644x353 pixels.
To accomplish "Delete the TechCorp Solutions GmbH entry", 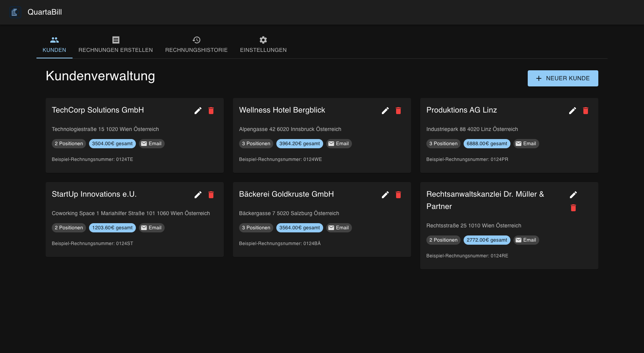I will (211, 111).
